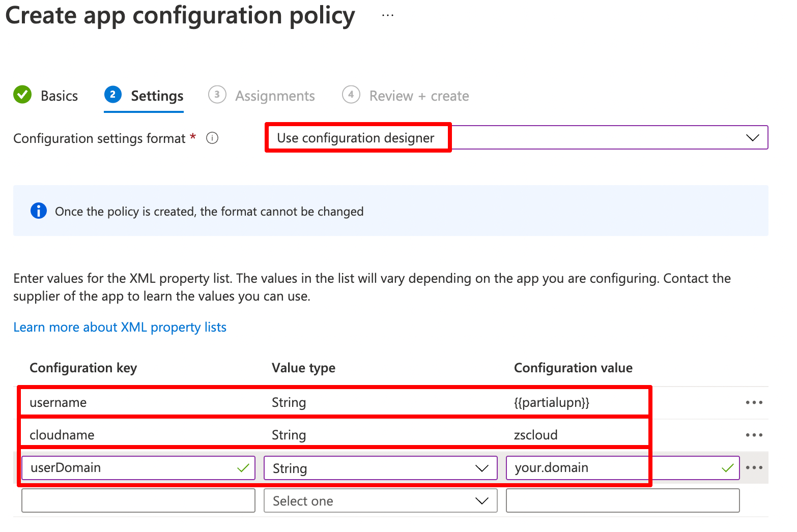
Task: Click the green checkmark on the Basics step
Action: click(22, 95)
